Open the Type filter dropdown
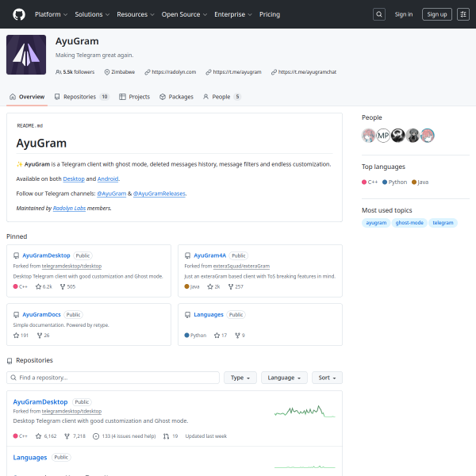 (240, 378)
